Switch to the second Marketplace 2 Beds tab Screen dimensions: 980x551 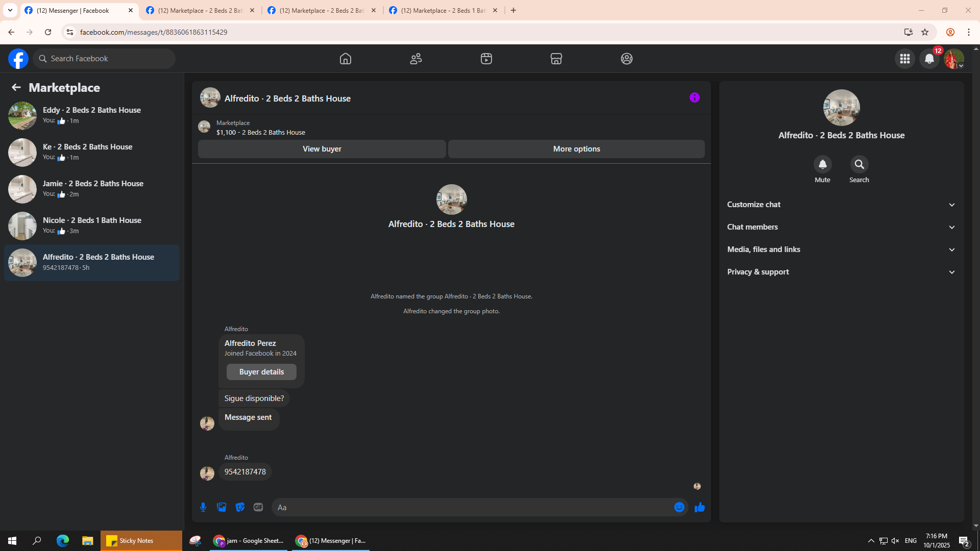pos(201,10)
